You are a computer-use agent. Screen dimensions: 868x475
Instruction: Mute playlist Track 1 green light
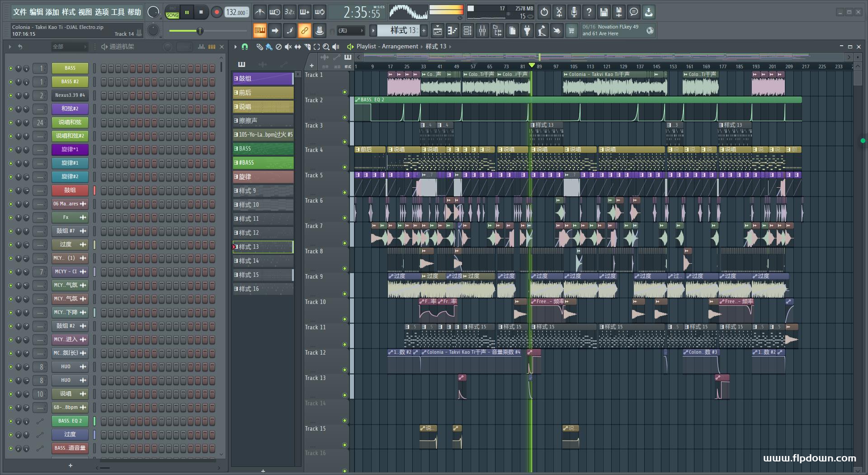[x=344, y=92]
